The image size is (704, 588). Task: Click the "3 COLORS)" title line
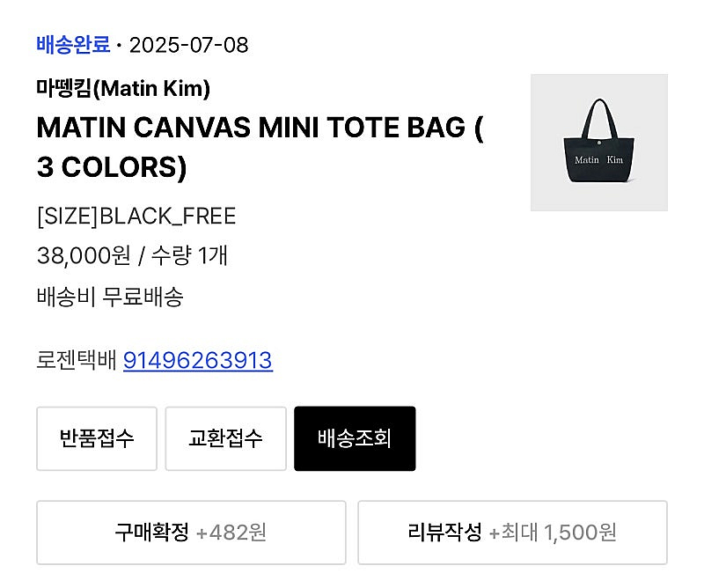[x=112, y=167]
